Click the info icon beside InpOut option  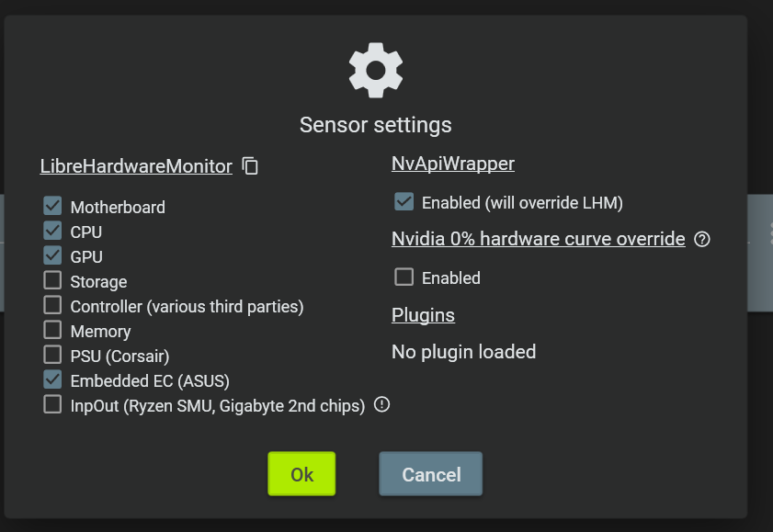click(x=382, y=404)
